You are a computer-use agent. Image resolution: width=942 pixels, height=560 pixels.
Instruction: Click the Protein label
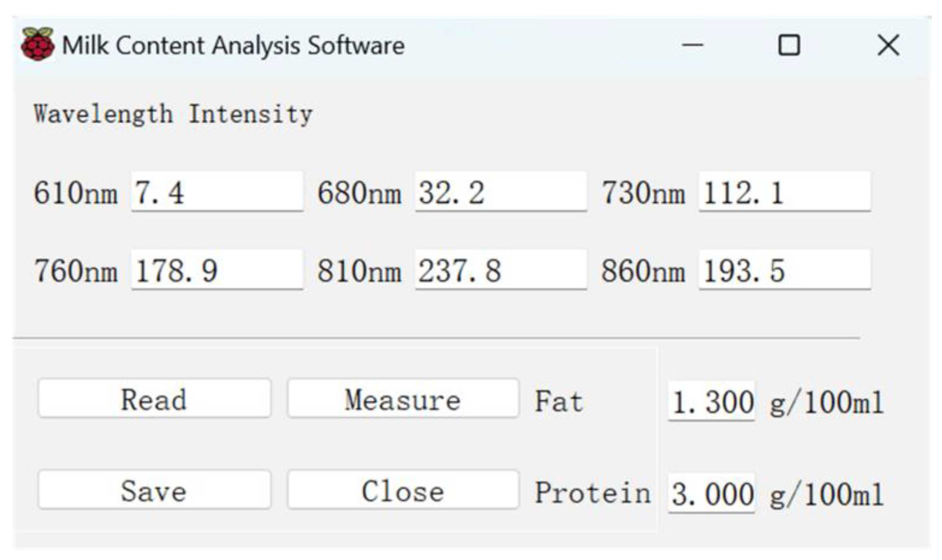click(x=593, y=492)
